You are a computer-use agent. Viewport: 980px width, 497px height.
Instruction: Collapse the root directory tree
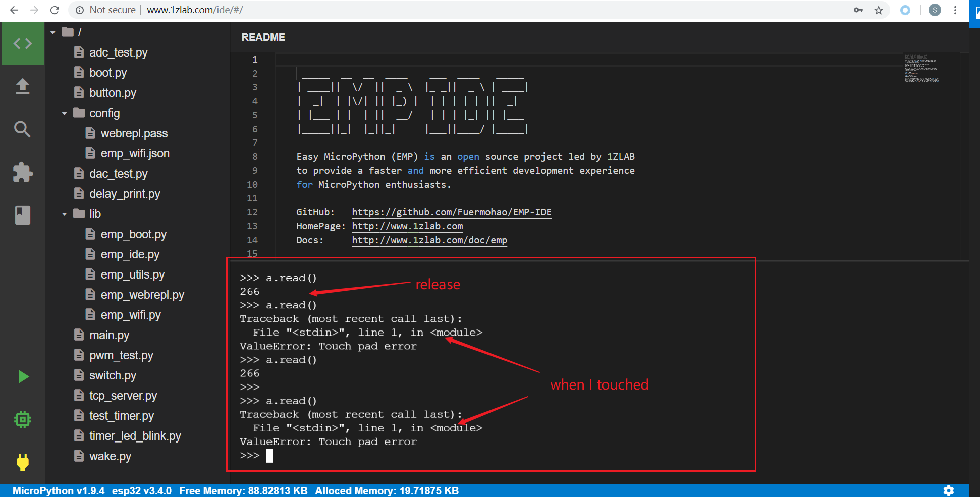[x=52, y=31]
